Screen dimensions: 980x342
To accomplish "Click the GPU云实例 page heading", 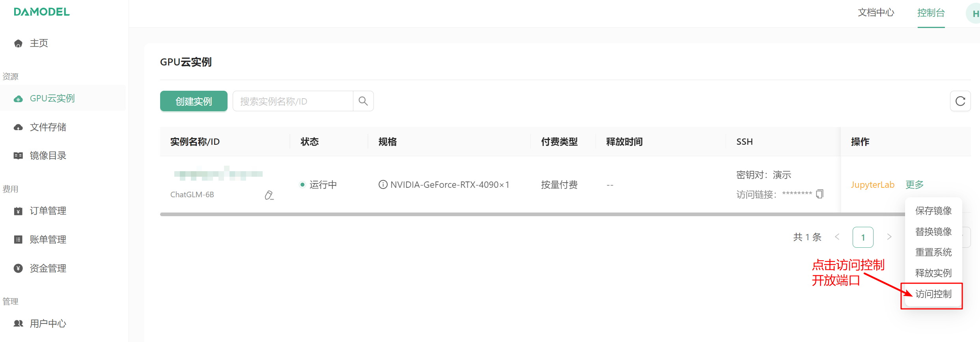I will (186, 62).
